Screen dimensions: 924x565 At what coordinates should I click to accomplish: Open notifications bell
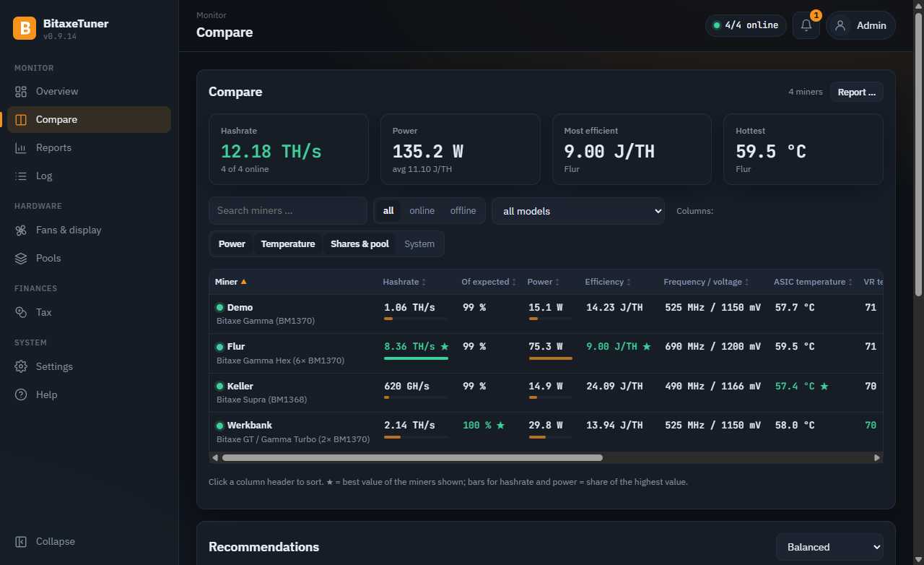coord(806,25)
